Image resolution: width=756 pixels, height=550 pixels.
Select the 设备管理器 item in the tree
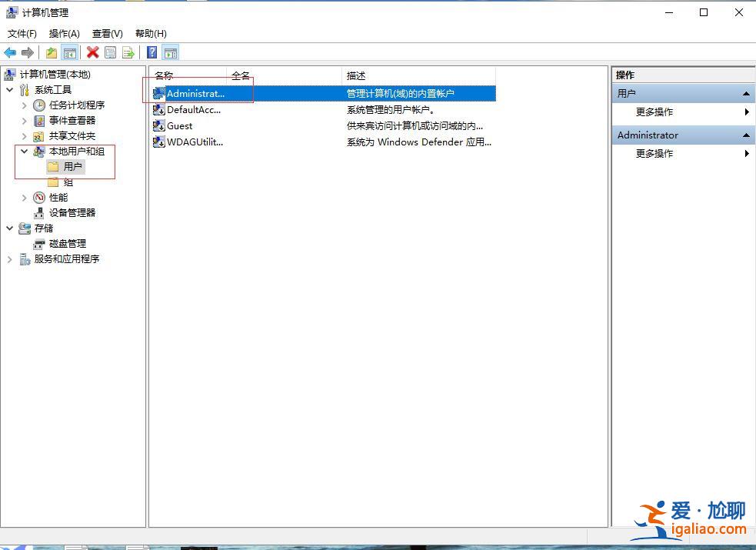[x=73, y=212]
